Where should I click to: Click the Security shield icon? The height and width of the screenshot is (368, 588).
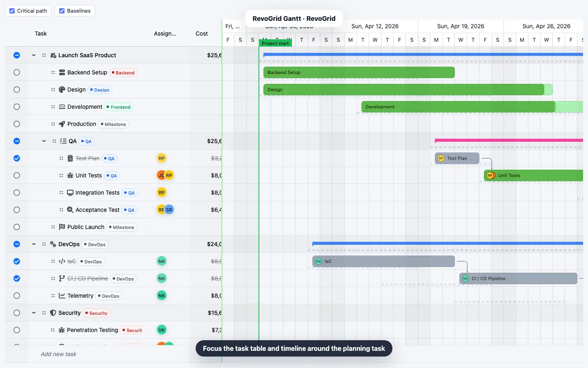(53, 313)
